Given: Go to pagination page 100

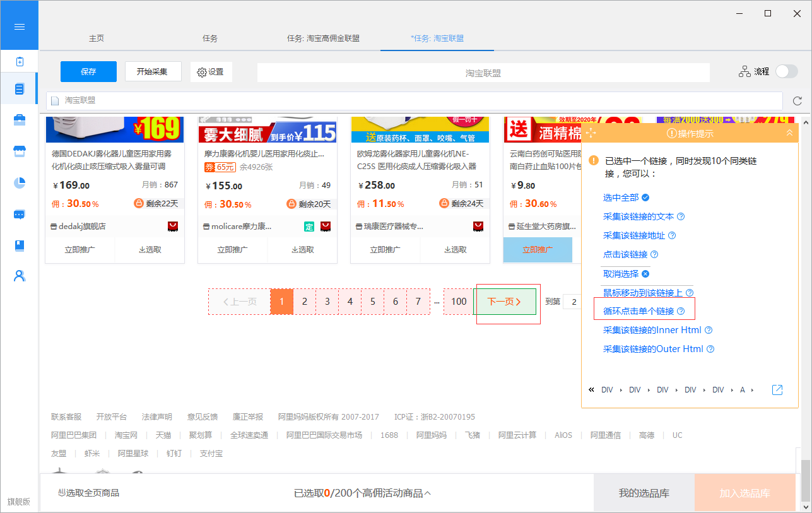Looking at the screenshot, I should tap(459, 302).
